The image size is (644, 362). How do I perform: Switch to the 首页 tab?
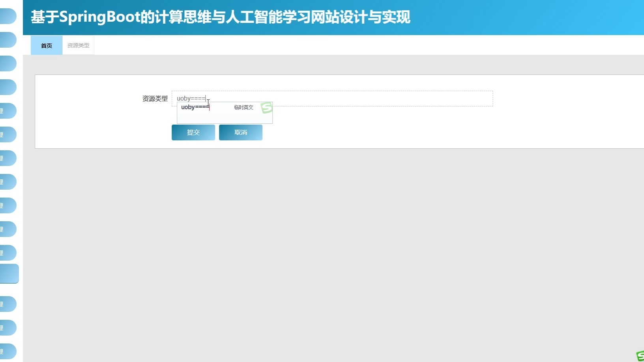pos(46,45)
